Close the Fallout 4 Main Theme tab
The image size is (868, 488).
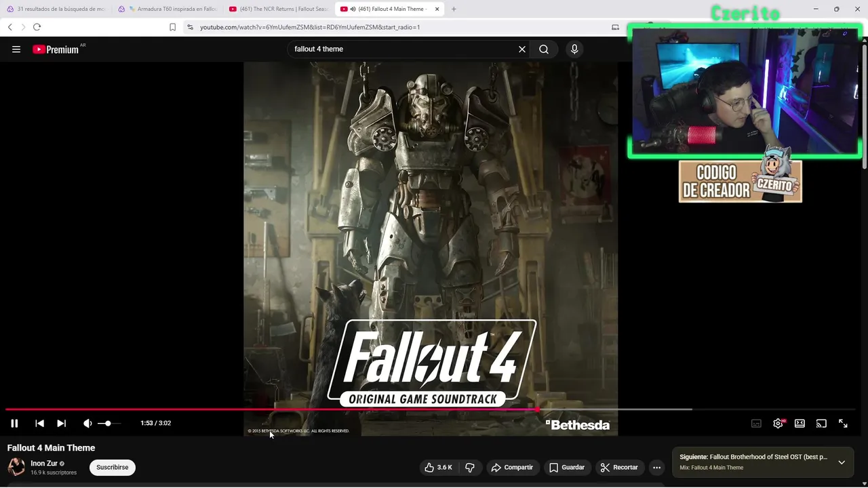(x=437, y=9)
